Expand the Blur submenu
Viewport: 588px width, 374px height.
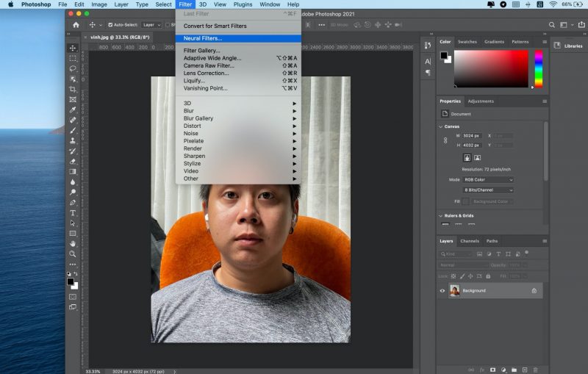pos(238,111)
